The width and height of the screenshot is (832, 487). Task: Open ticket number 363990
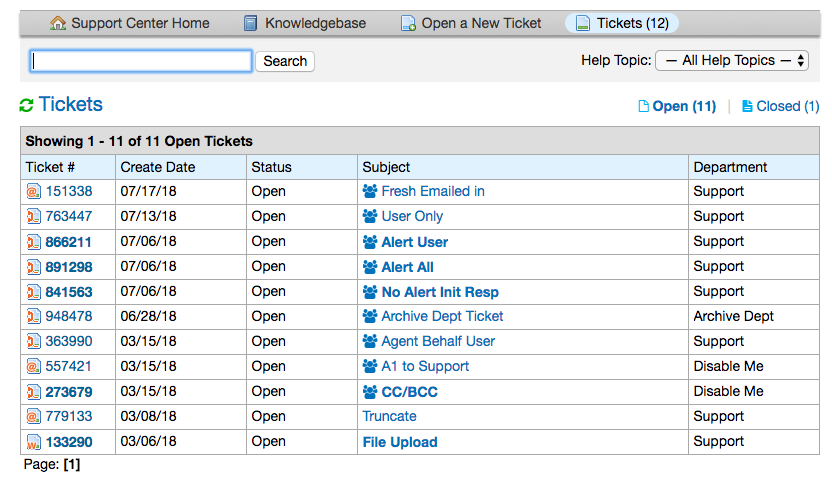pyautogui.click(x=69, y=341)
